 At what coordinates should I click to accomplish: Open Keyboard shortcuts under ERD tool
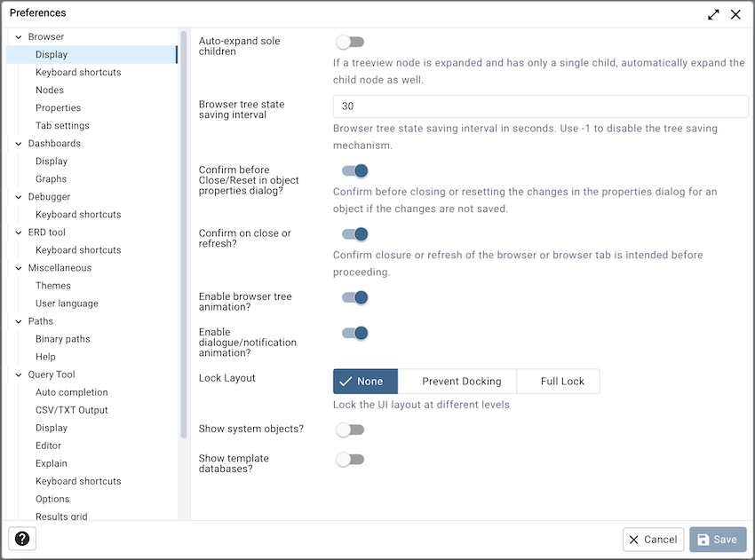(x=78, y=250)
